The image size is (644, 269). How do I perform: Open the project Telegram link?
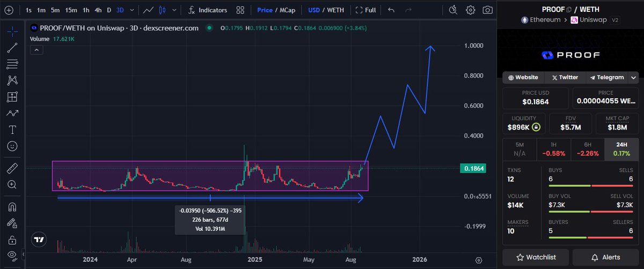[606, 77]
